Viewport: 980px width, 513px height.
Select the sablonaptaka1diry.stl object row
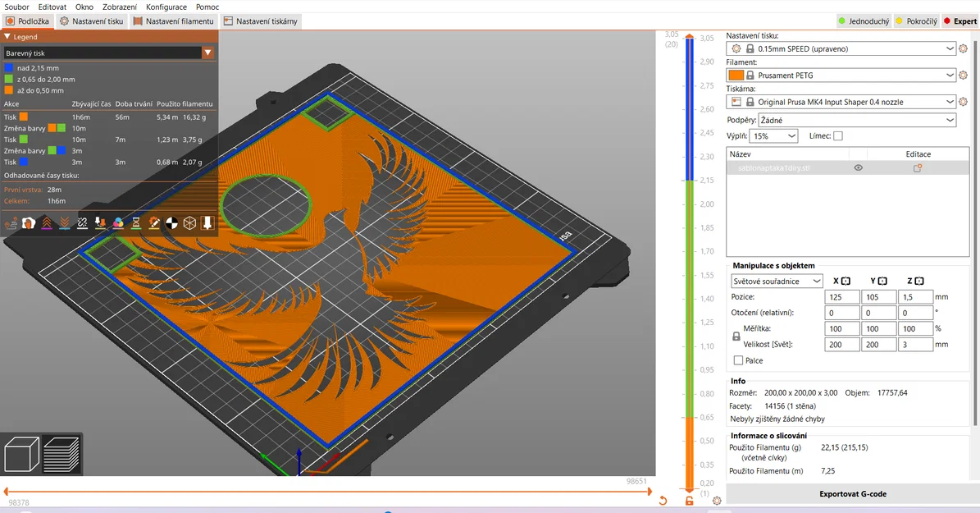pos(847,167)
